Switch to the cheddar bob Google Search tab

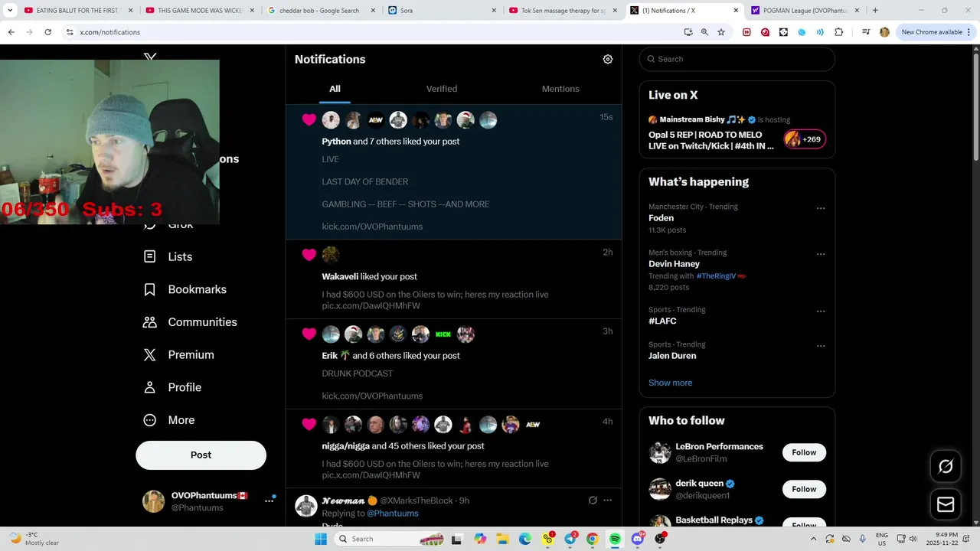click(x=319, y=11)
